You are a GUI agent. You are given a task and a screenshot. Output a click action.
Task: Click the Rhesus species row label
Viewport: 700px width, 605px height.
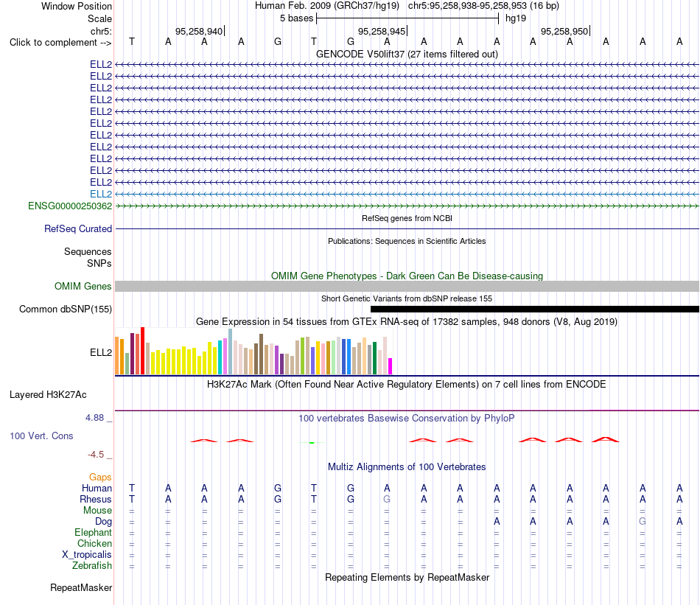(x=96, y=499)
